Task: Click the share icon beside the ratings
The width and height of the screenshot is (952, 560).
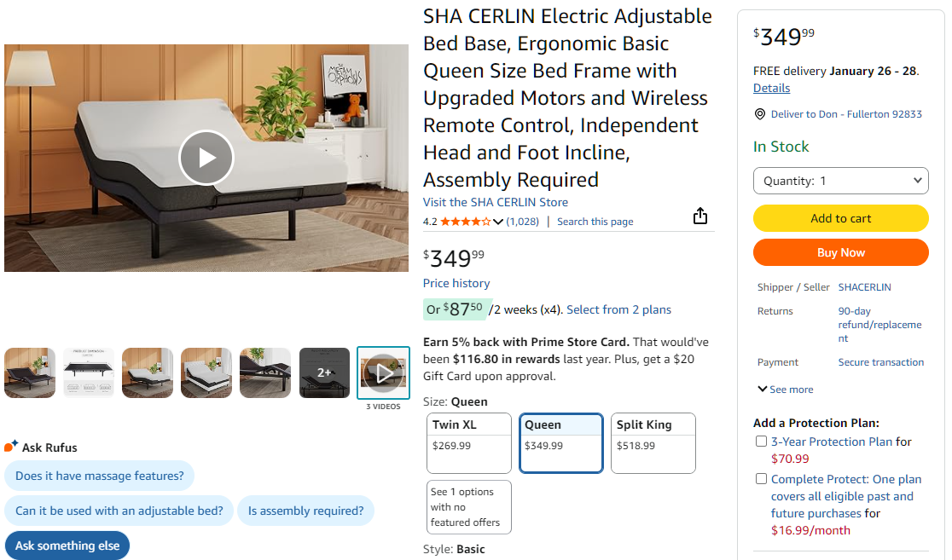Action: (700, 216)
